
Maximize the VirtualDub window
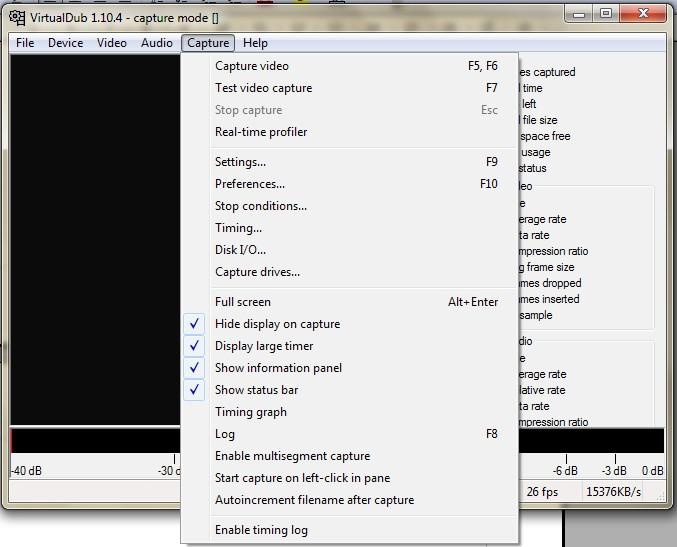[x=606, y=14]
